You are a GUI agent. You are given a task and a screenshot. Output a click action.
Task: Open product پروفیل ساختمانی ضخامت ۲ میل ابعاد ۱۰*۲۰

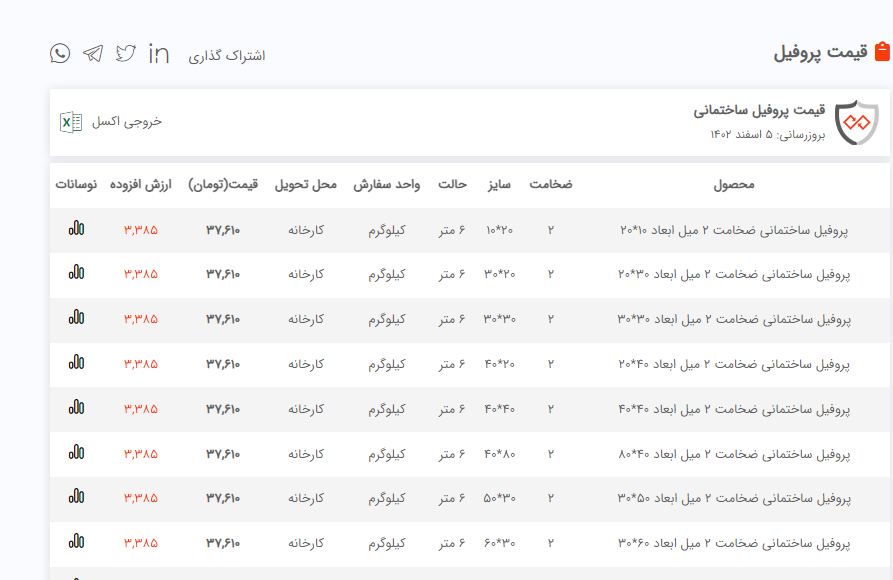[733, 230]
